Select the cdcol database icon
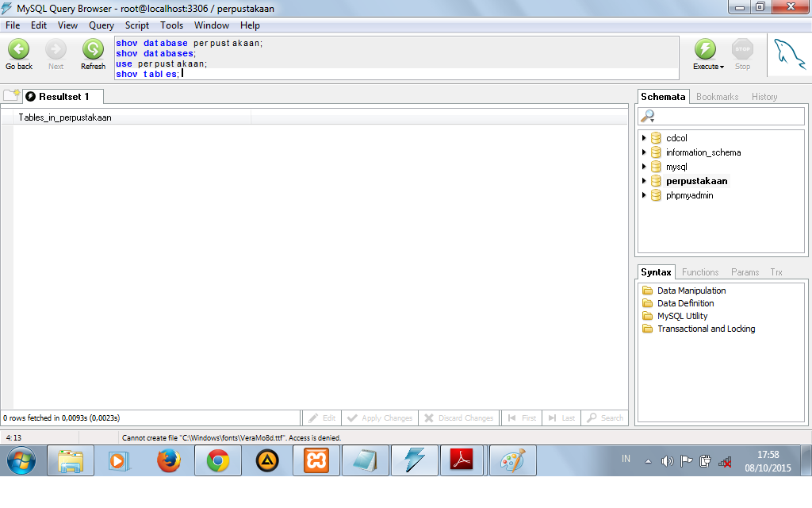The image size is (812, 508). point(656,138)
